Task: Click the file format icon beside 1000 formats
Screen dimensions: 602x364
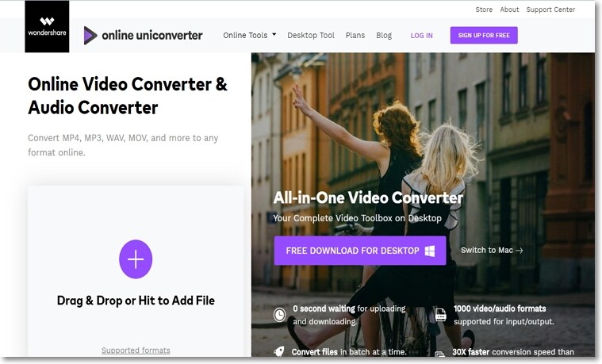Action: coord(441,315)
